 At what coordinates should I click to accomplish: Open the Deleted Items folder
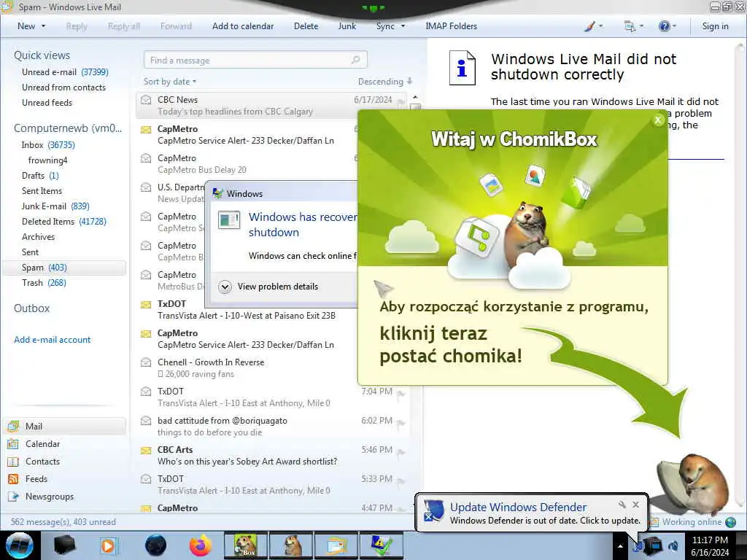64,221
